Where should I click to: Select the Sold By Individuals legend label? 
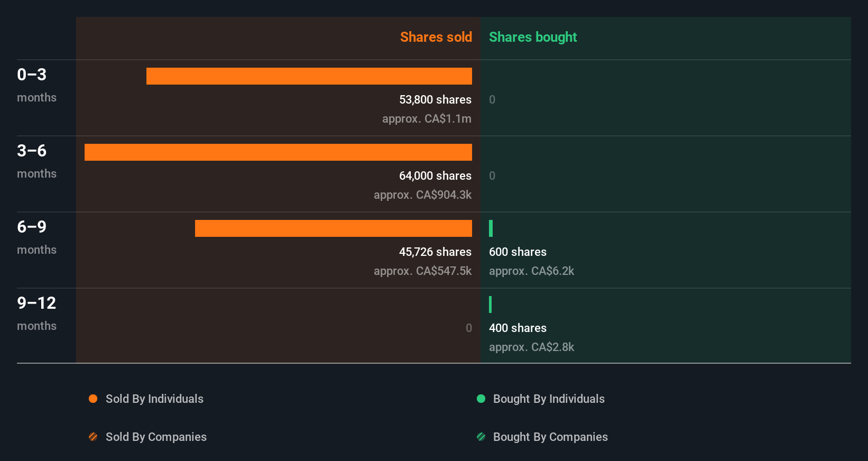(x=154, y=399)
